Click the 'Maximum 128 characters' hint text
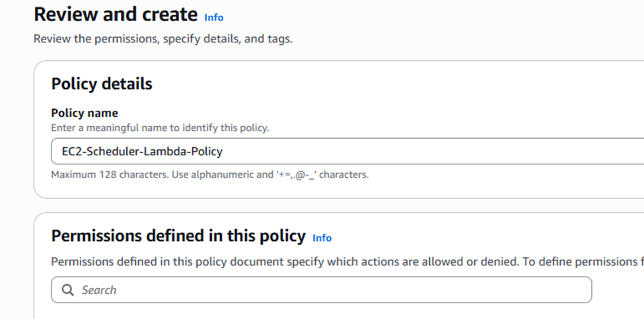The width and height of the screenshot is (644, 319). pos(210,174)
